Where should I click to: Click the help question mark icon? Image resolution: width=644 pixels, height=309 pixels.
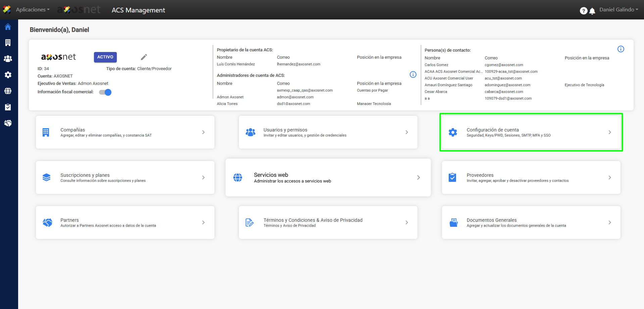coord(583,11)
